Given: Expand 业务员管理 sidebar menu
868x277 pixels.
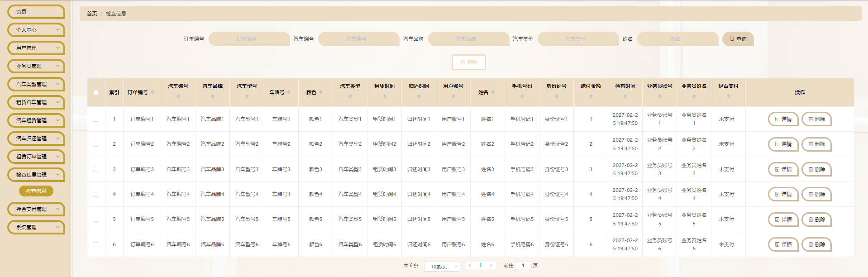Looking at the screenshot, I should [x=36, y=66].
